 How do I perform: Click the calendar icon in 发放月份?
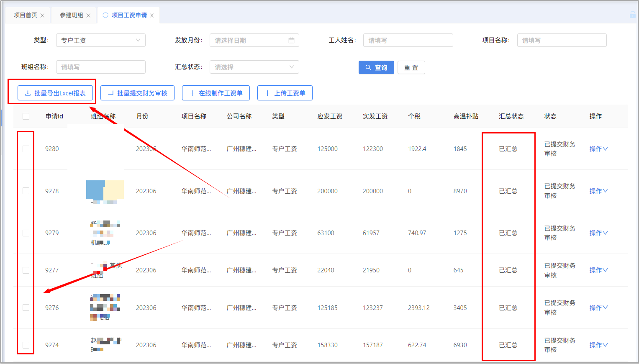pyautogui.click(x=291, y=41)
